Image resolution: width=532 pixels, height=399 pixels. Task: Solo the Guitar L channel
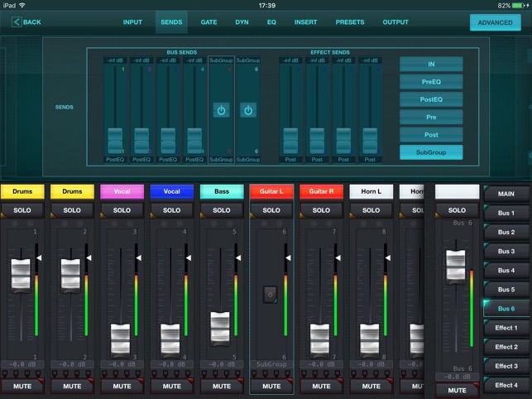pos(271,210)
